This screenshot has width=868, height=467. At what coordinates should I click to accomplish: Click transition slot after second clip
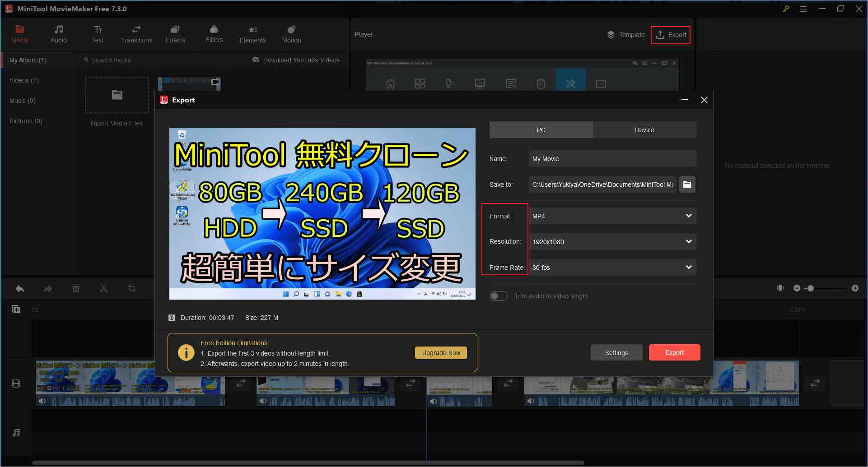pyautogui.click(x=411, y=383)
